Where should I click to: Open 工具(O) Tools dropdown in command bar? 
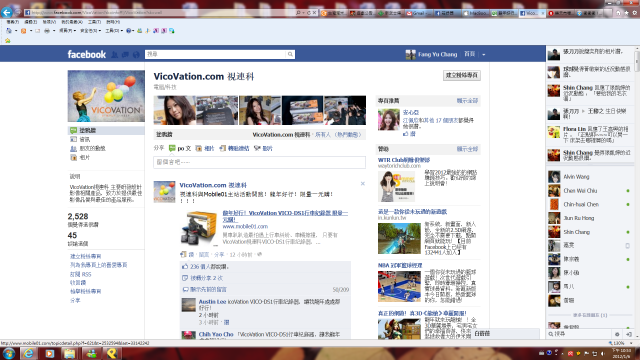[113, 31]
